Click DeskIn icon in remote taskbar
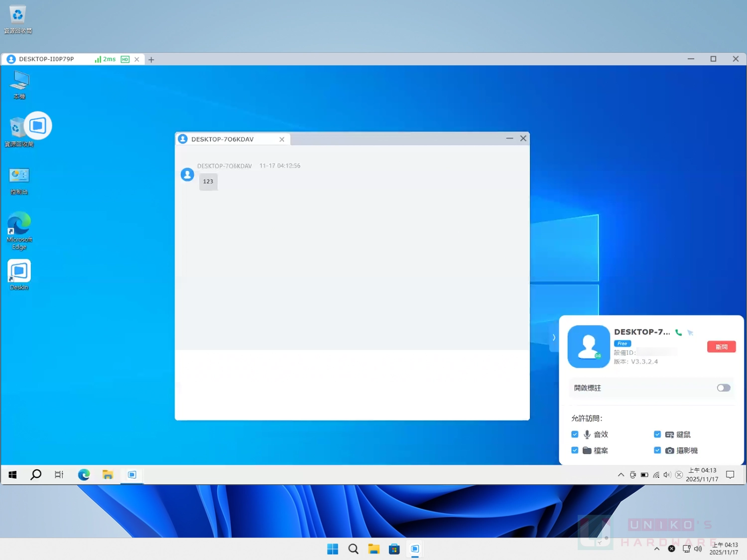 pyautogui.click(x=132, y=475)
